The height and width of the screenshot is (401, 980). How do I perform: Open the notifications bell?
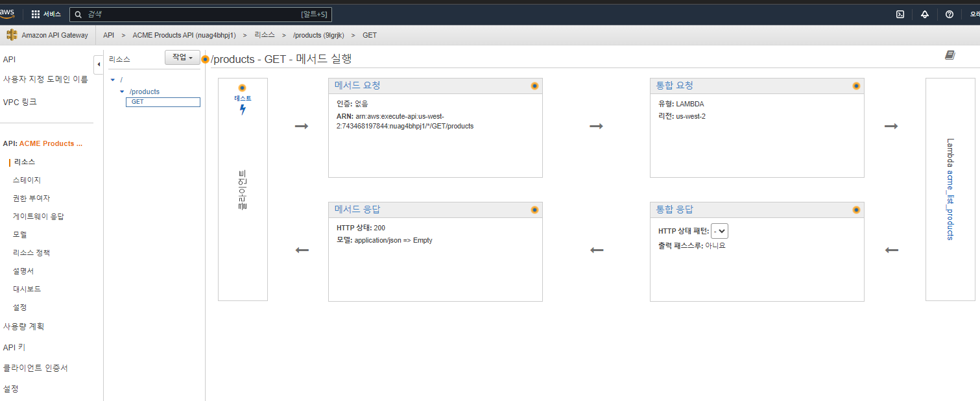[925, 14]
